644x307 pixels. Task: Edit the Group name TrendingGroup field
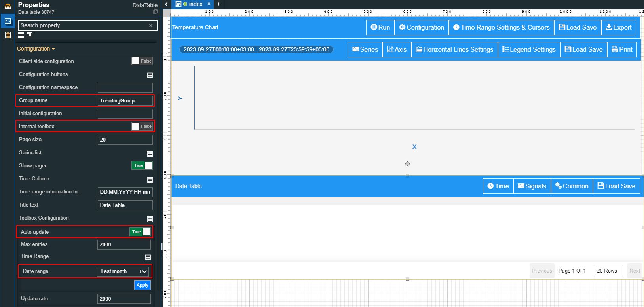[125, 100]
